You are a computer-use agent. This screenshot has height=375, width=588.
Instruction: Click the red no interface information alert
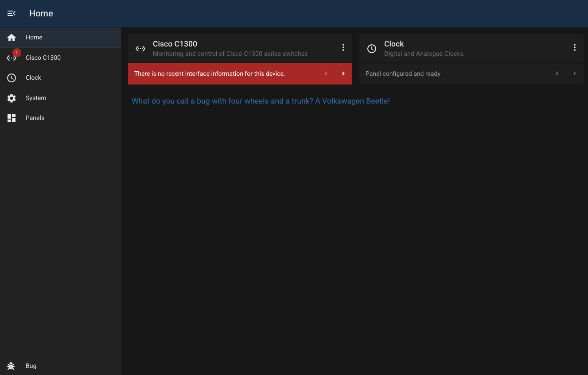[x=210, y=74]
